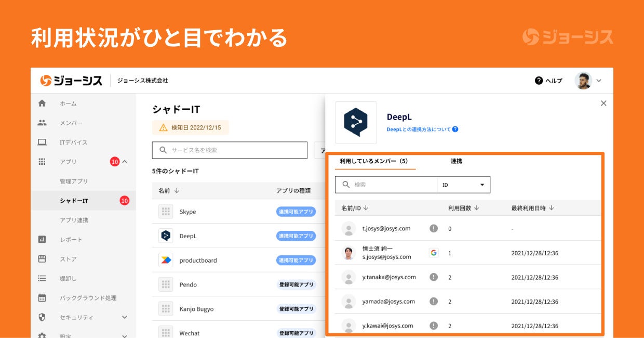Open the DeepLとの連携方法について link
The height and width of the screenshot is (338, 644).
pyautogui.click(x=419, y=129)
